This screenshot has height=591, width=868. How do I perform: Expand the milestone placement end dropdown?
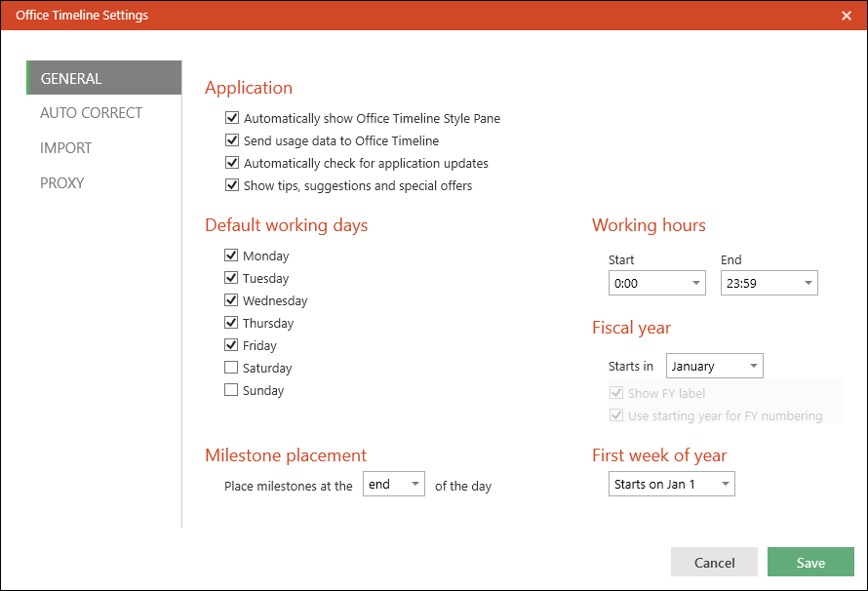coord(394,485)
